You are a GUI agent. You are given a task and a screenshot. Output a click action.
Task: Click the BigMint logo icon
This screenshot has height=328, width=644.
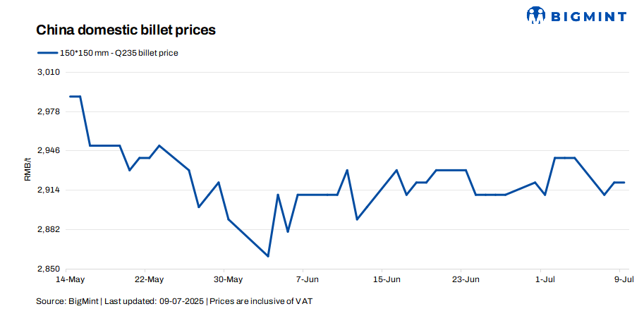point(537,13)
